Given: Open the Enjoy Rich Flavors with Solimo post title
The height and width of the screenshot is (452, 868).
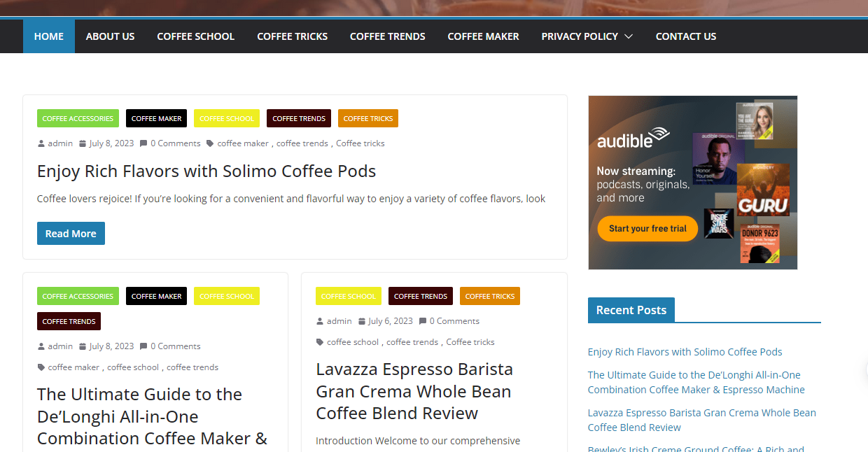Looking at the screenshot, I should point(206,171).
